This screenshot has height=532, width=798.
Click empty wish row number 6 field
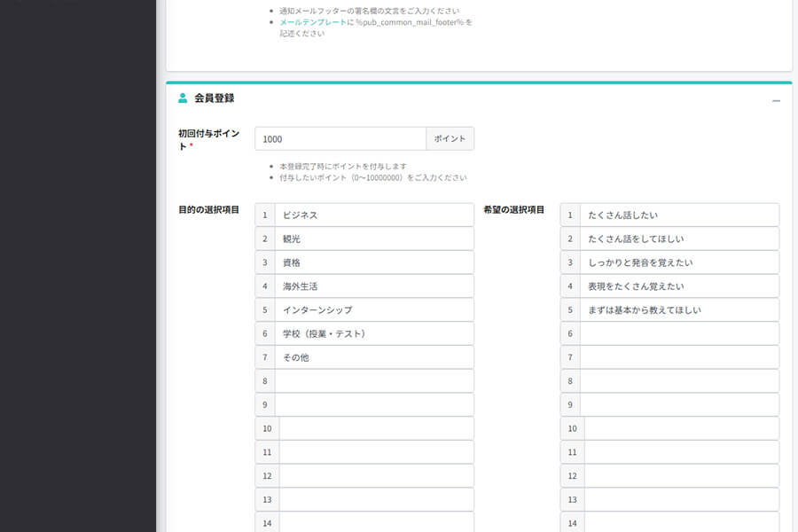tap(678, 333)
